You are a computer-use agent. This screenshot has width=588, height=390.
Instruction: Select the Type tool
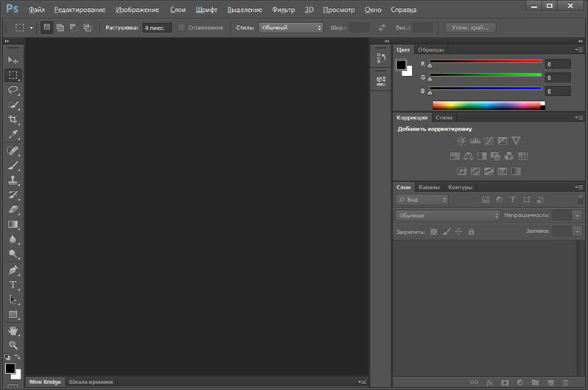click(x=13, y=285)
